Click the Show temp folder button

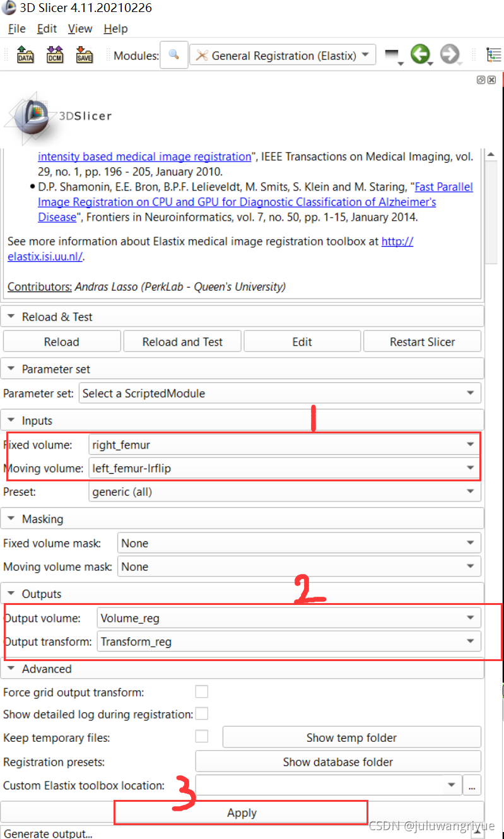[351, 737]
